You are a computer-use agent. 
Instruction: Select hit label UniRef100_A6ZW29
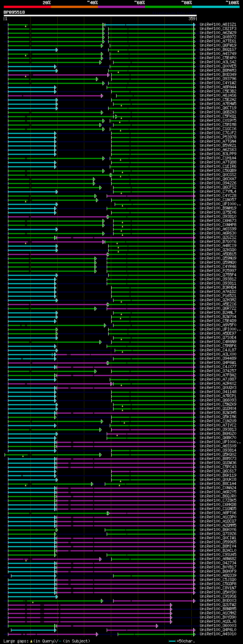click(x=218, y=33)
